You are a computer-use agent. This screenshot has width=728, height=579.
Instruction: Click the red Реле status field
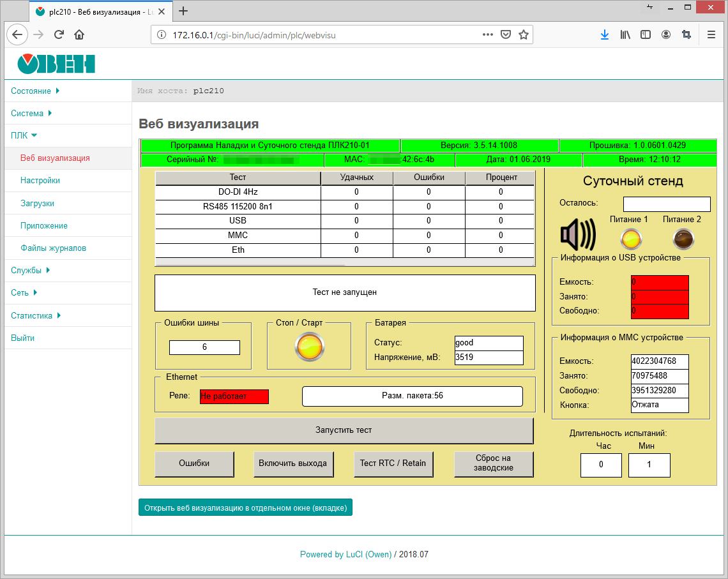tap(234, 396)
